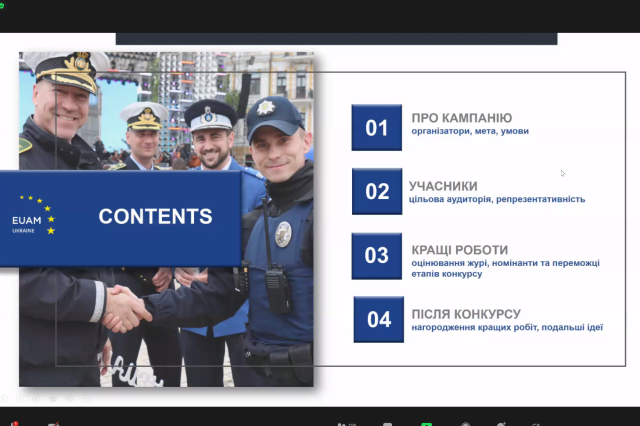Click the CONTENTS title on the banner
This screenshot has height=426, width=640.
156,216
